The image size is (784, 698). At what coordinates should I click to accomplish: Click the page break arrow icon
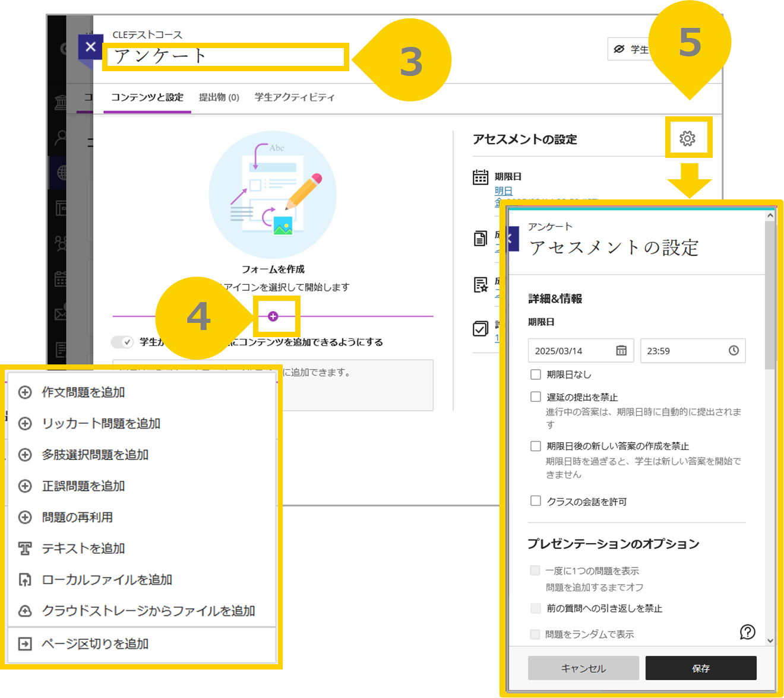click(25, 644)
